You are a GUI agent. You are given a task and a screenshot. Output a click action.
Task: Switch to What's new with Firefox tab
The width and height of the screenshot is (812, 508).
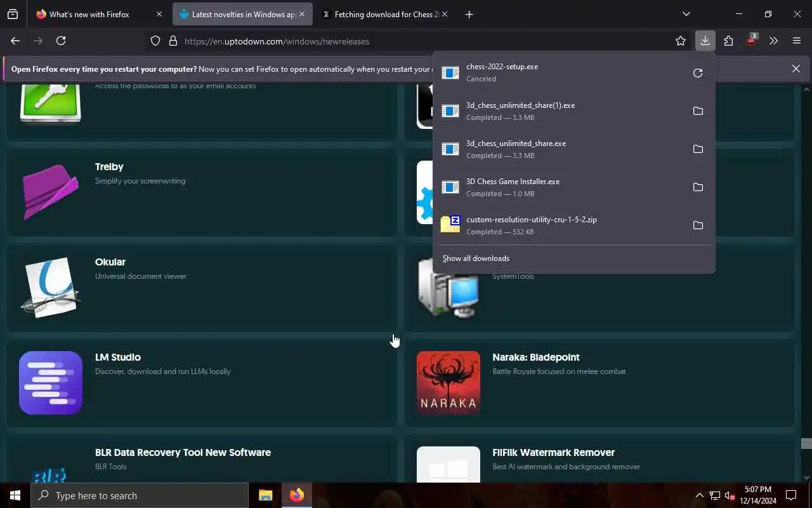click(89, 14)
